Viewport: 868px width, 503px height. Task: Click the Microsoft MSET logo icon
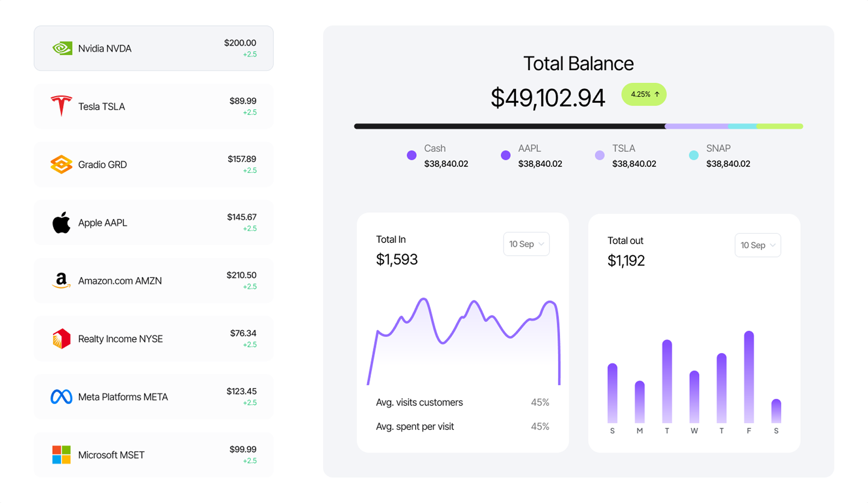point(61,455)
